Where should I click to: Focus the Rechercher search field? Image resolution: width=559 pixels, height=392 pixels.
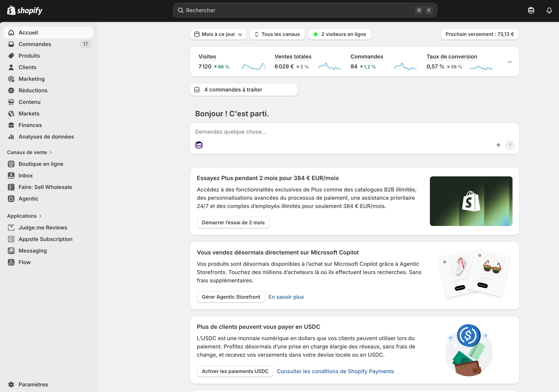pos(305,10)
